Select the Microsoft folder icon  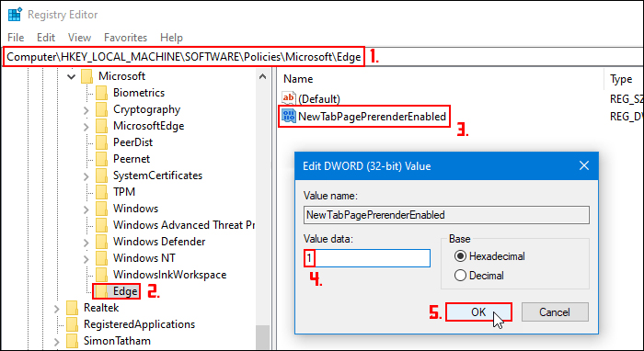click(x=86, y=76)
